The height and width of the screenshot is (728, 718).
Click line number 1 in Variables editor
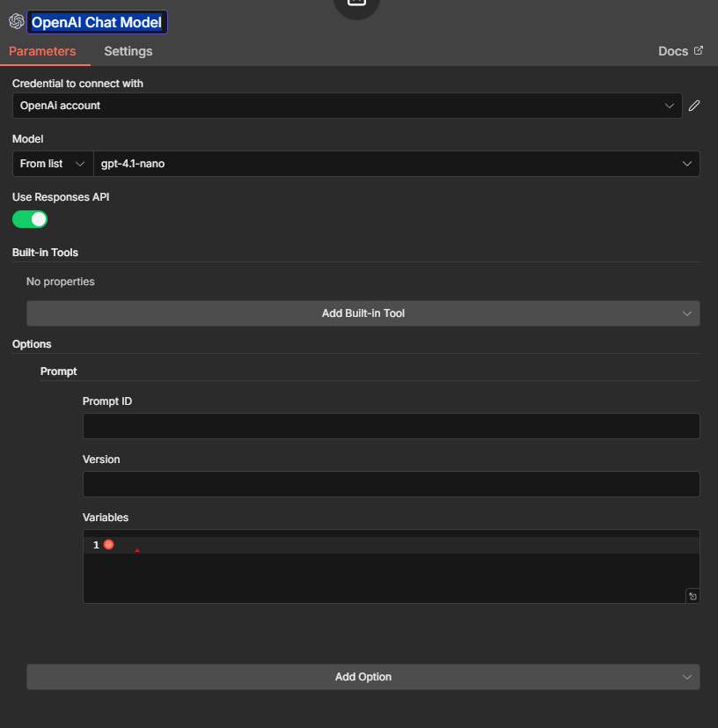click(x=96, y=545)
